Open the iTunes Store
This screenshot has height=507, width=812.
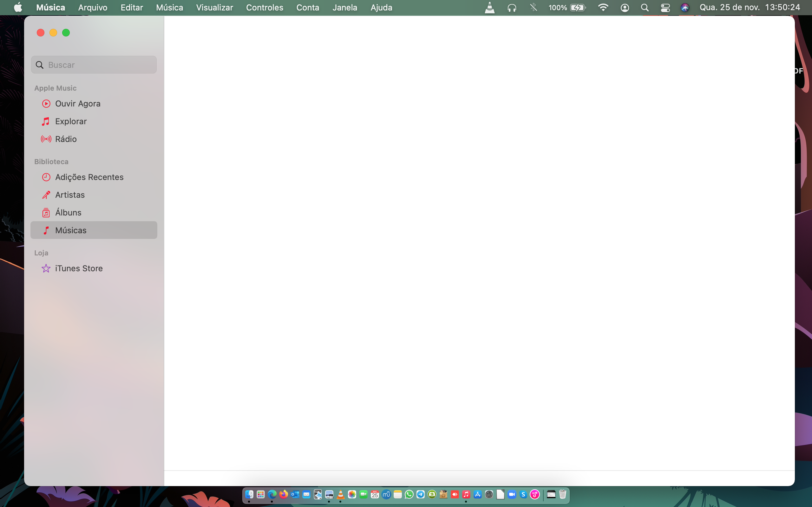click(79, 268)
